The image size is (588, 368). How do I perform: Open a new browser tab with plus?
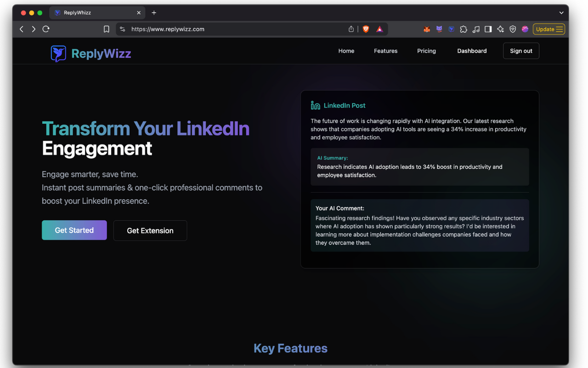tap(154, 13)
